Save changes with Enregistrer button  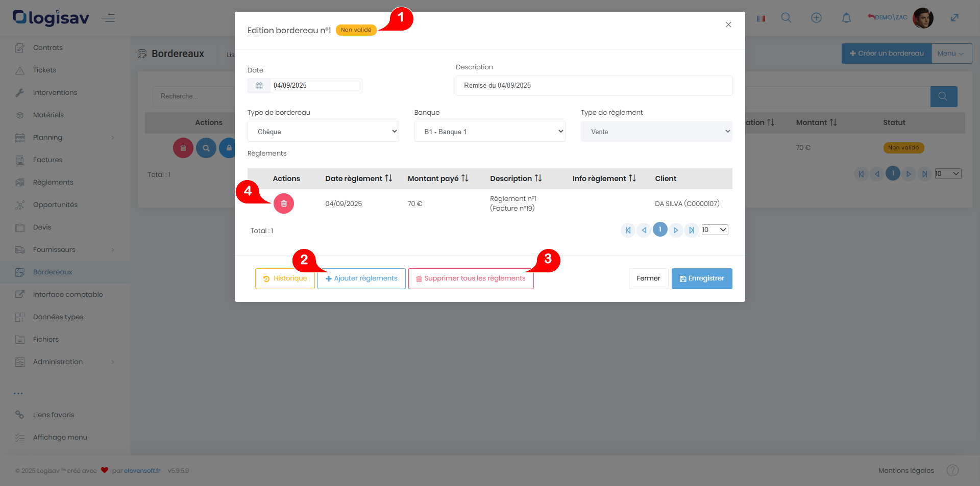[701, 278]
